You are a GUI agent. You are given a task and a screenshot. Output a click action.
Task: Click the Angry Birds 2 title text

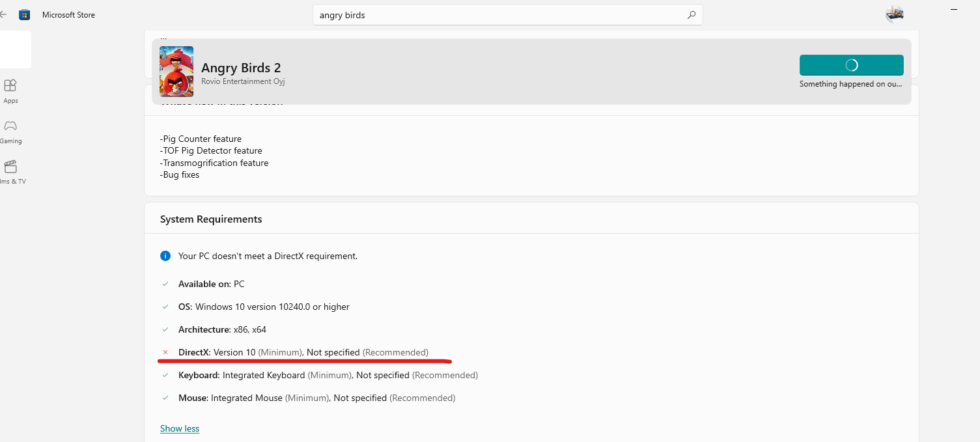tap(241, 68)
